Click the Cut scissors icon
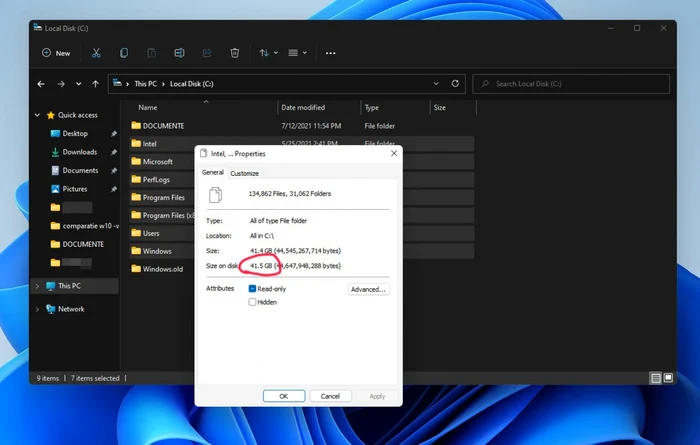Image resolution: width=700 pixels, height=445 pixels. click(x=96, y=53)
